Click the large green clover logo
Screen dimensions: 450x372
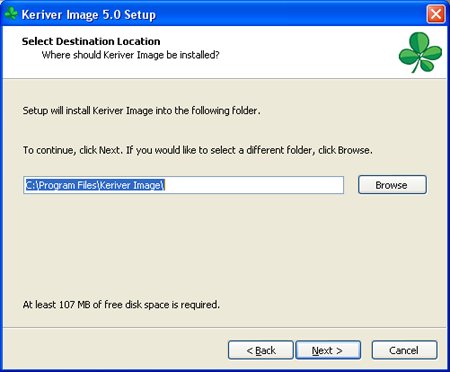coord(420,52)
